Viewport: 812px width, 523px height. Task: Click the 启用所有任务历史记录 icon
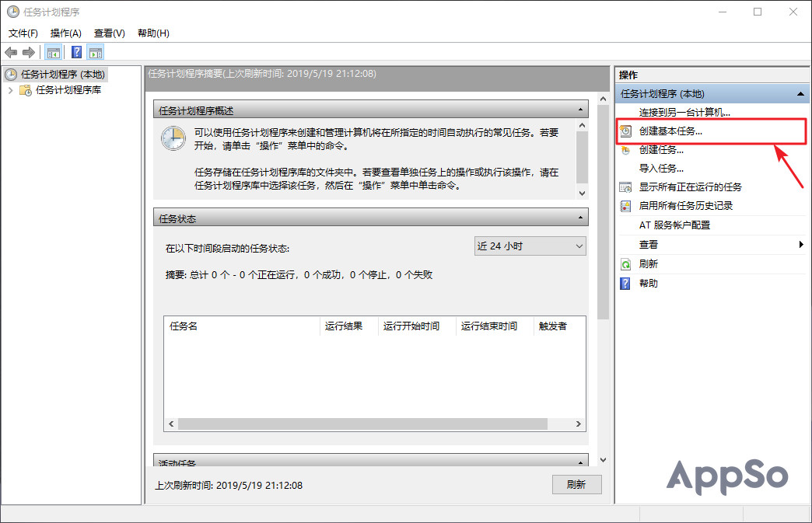pyautogui.click(x=625, y=206)
